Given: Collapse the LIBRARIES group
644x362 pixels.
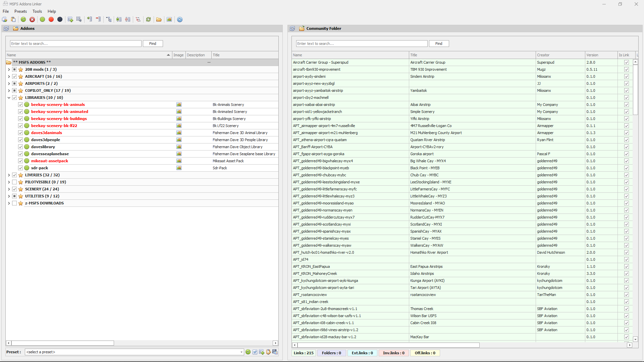Looking at the screenshot, I should [x=9, y=98].
